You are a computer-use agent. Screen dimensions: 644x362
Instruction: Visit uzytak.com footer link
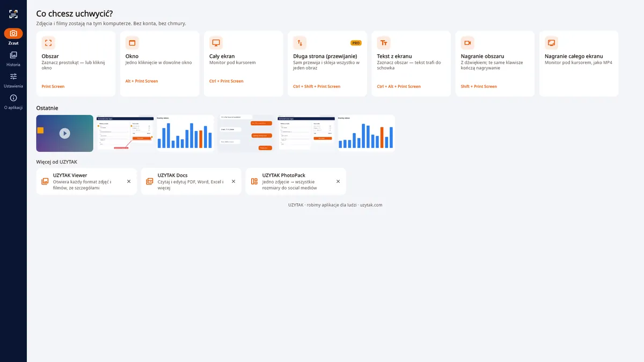click(371, 205)
